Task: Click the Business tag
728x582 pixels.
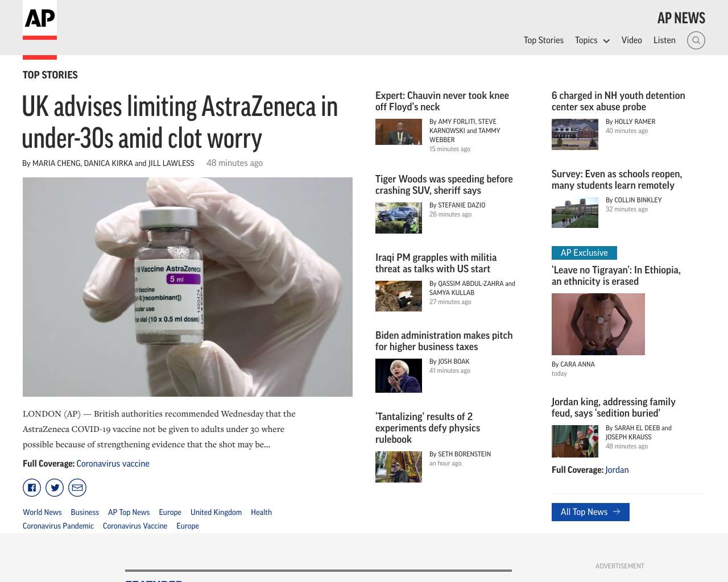Action: pyautogui.click(x=85, y=512)
